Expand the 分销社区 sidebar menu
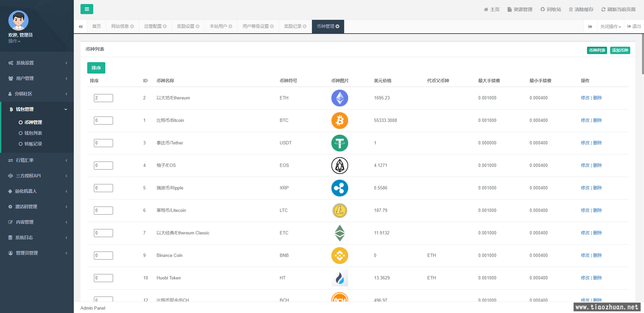Screen dimensions: 644x313 click(37, 94)
